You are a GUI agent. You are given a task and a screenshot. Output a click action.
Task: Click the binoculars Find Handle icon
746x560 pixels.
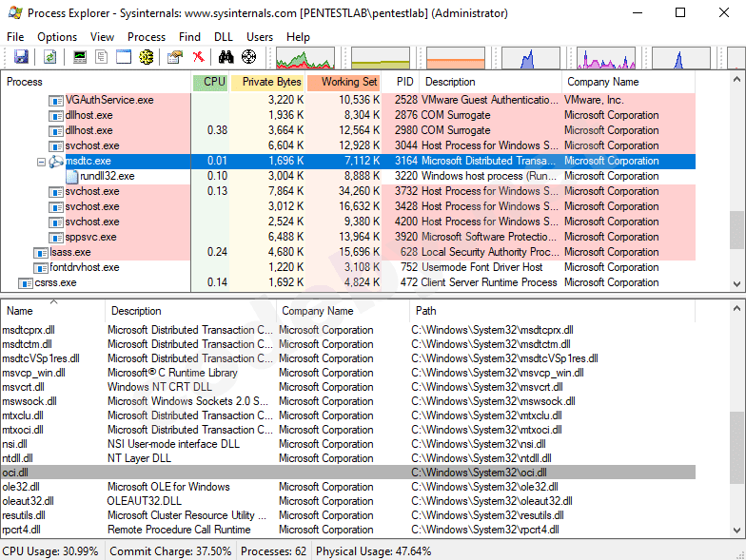(x=226, y=57)
